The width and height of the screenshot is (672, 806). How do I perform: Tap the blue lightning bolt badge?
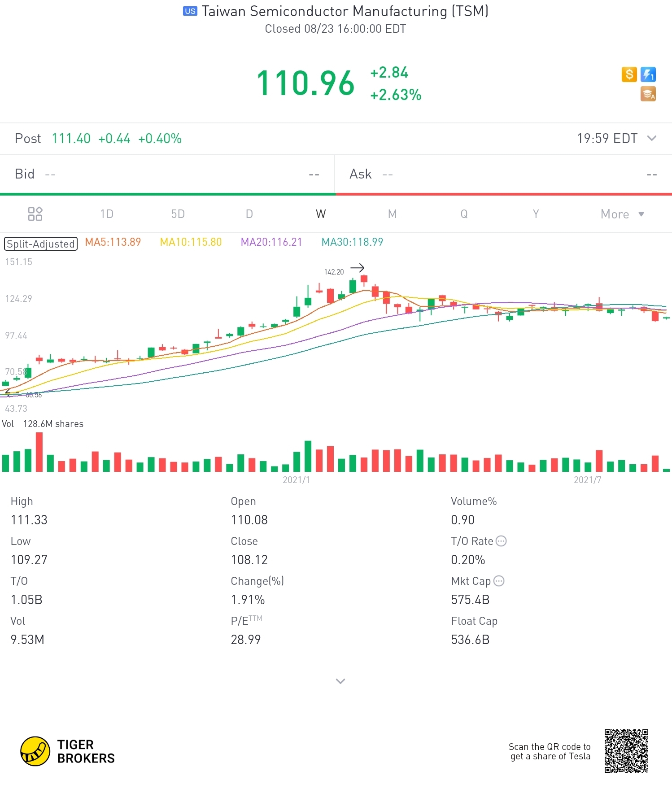[648, 74]
